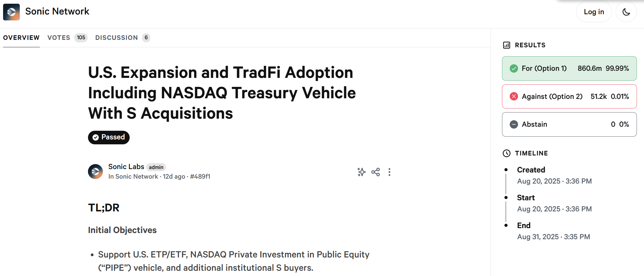This screenshot has height=276, width=644.
Task: Click the Passed status badge
Action: (109, 137)
